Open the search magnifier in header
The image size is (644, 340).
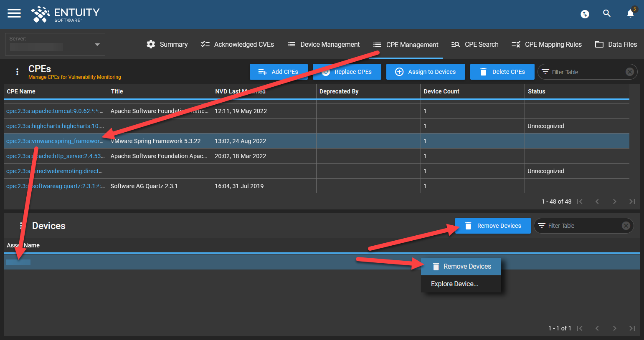607,13
